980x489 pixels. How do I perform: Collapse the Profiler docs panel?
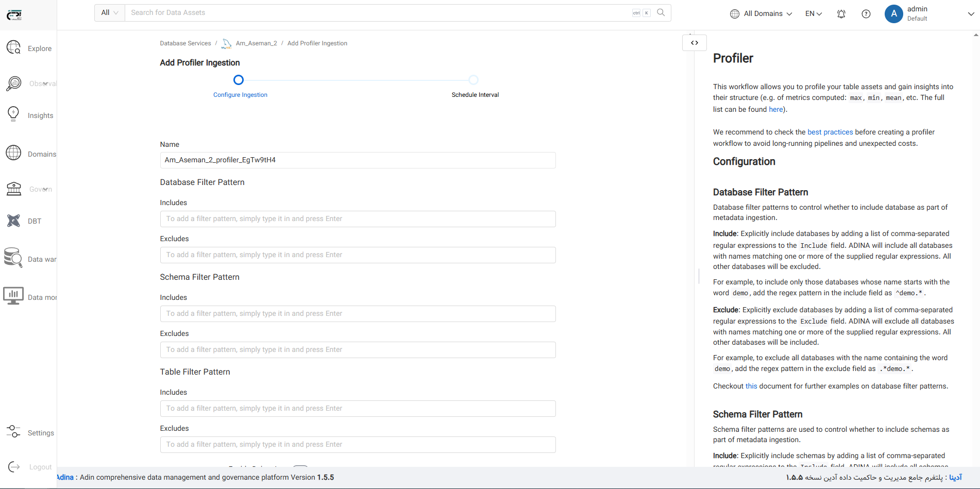pos(694,43)
